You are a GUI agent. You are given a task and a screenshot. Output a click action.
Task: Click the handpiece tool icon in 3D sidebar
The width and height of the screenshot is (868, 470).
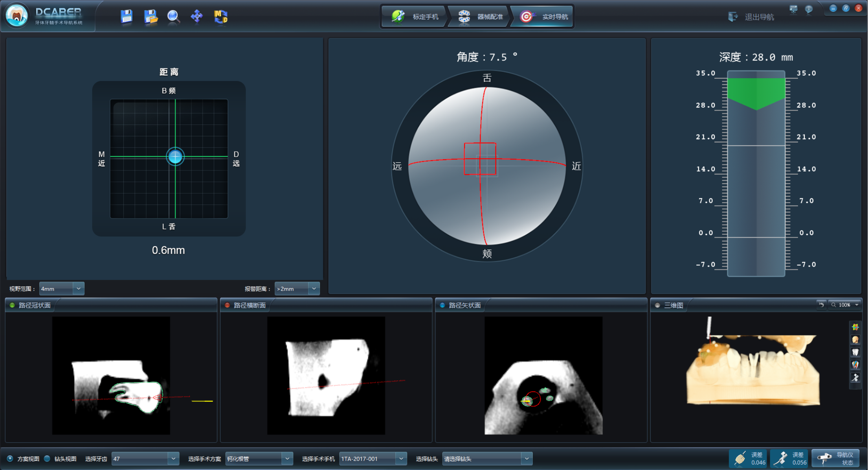855,378
